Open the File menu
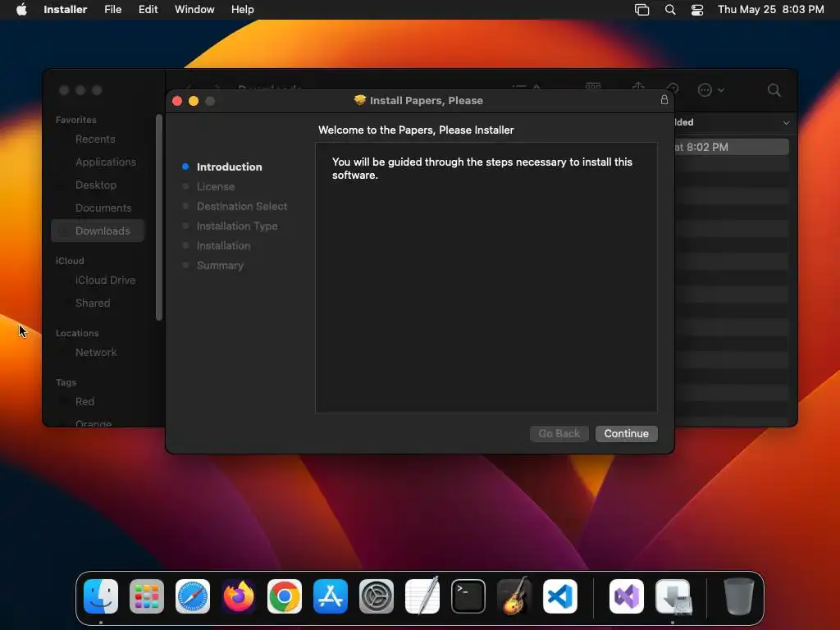The image size is (840, 630). 112,10
